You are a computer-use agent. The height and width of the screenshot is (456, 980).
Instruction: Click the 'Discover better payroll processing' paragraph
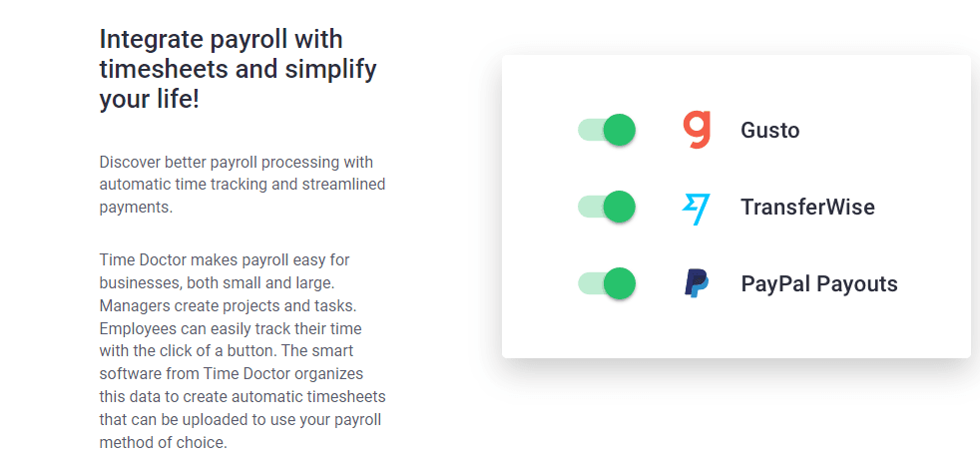[243, 185]
